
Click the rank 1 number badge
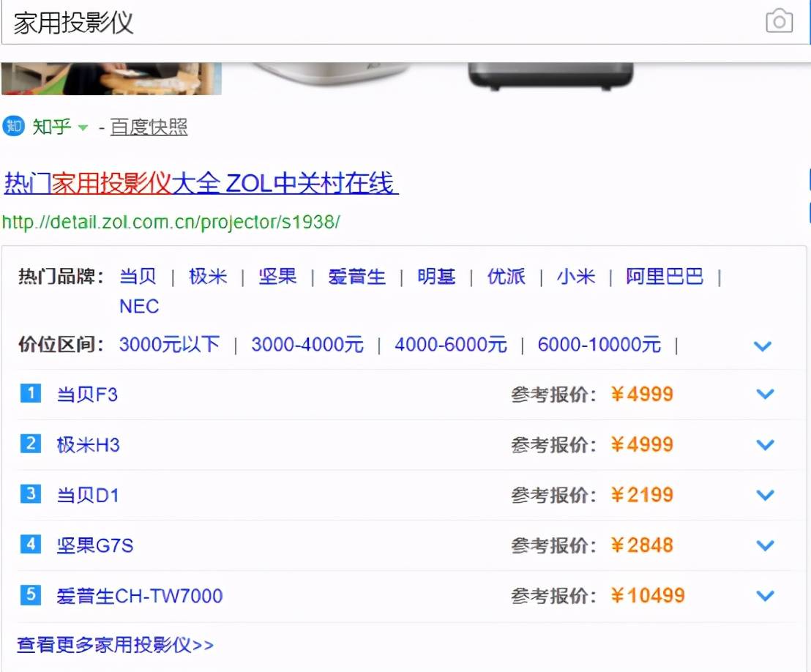[x=30, y=394]
